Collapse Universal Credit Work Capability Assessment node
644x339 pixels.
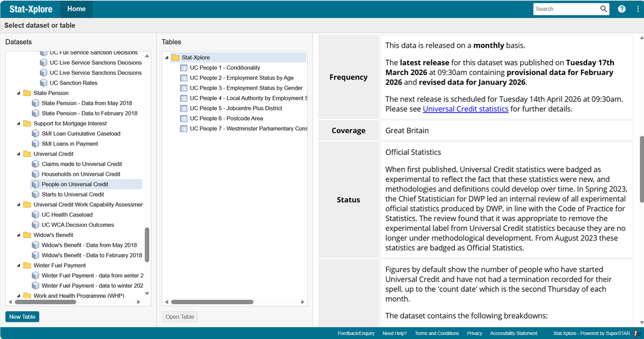pos(18,204)
